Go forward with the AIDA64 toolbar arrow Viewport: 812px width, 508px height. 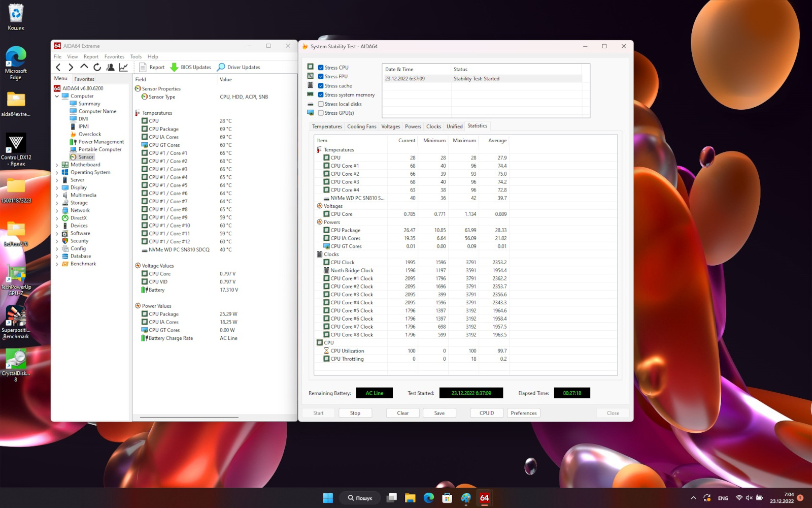pyautogui.click(x=71, y=67)
